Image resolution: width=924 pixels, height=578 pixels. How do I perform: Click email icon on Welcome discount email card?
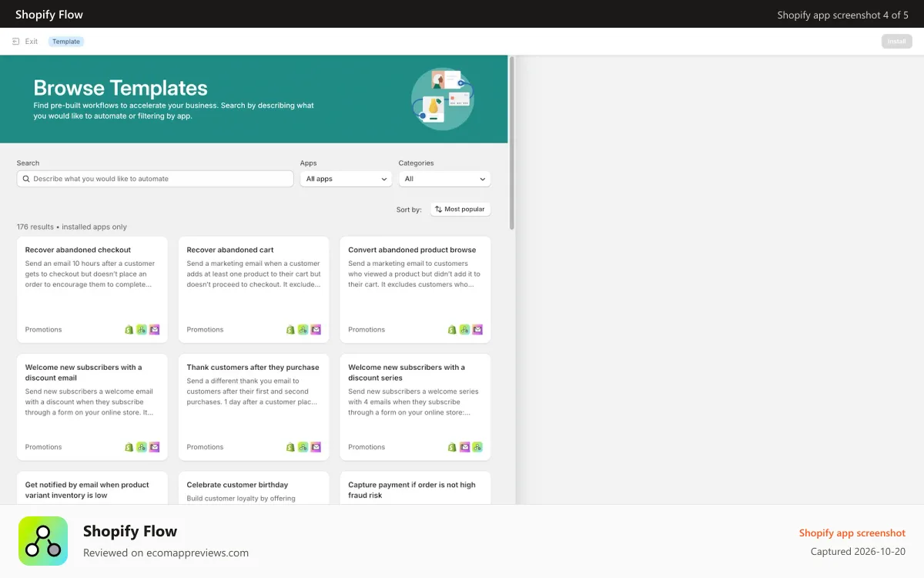pyautogui.click(x=155, y=447)
